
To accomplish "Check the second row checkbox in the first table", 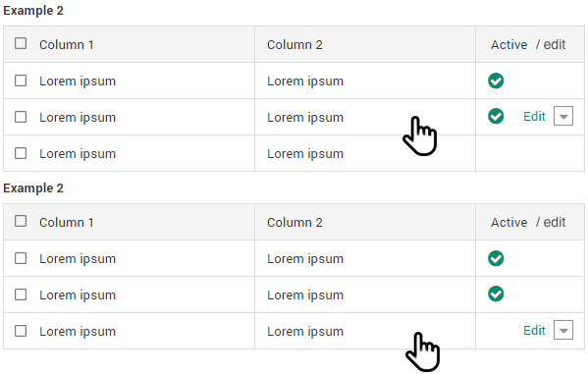I will pos(21,117).
